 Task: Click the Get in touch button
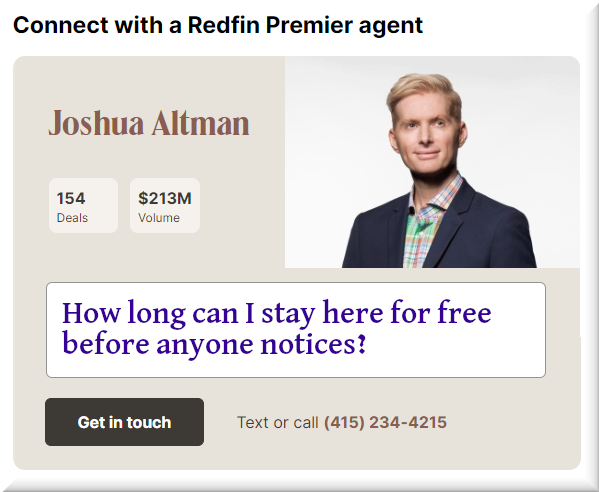(x=124, y=422)
